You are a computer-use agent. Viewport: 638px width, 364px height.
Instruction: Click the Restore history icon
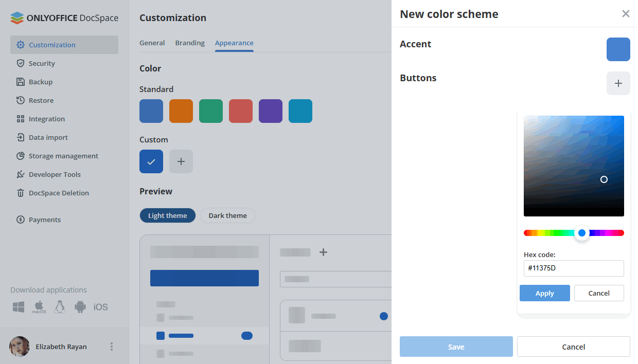pyautogui.click(x=21, y=100)
